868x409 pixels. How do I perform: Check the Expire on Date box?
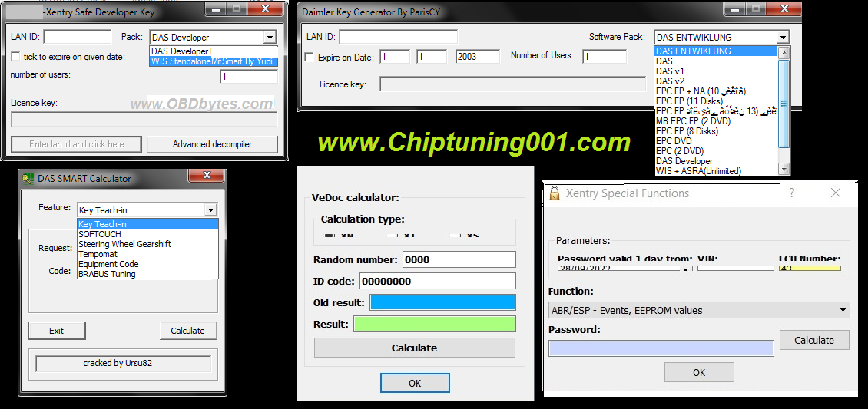click(x=310, y=58)
